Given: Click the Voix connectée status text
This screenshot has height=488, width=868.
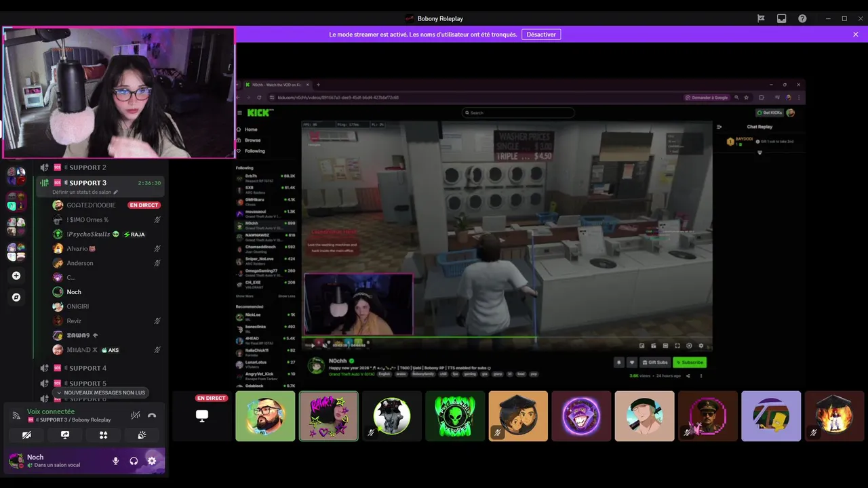Looking at the screenshot, I should coord(51,411).
